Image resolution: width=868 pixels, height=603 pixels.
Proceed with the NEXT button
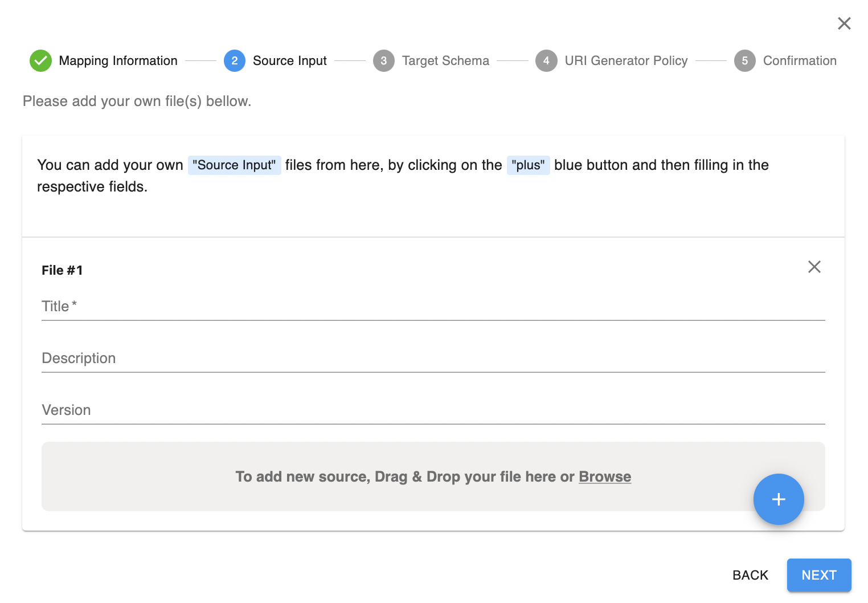[x=818, y=575]
